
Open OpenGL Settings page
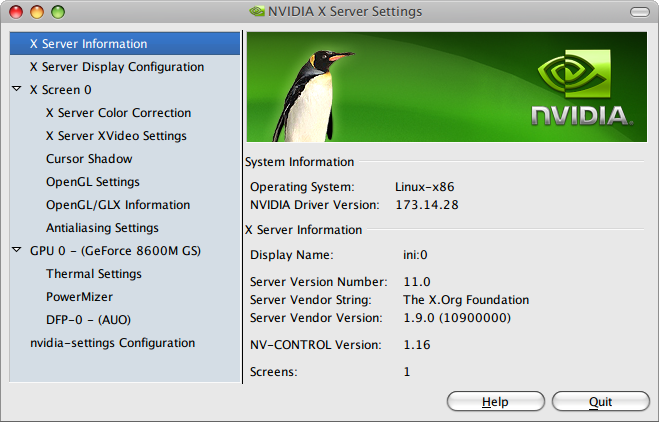pyautogui.click(x=93, y=182)
